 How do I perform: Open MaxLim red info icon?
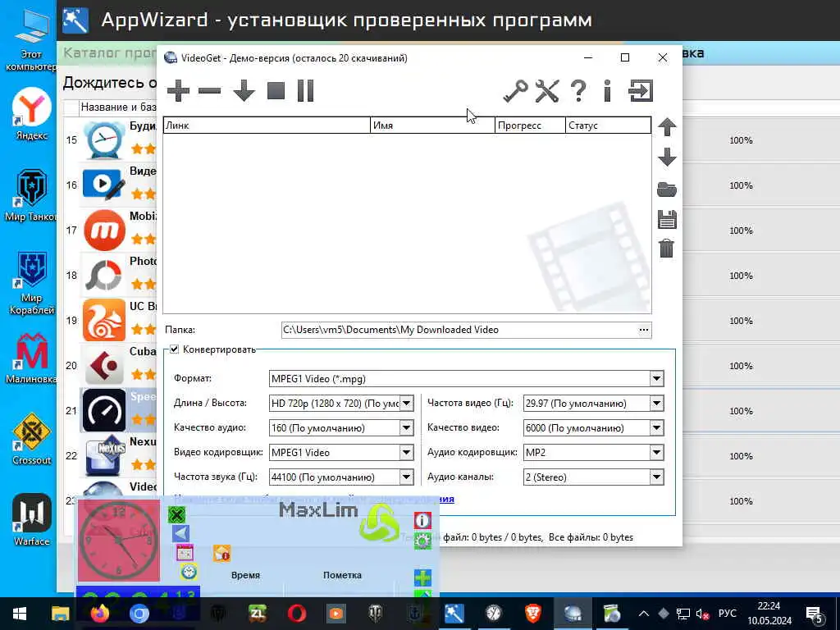coord(422,520)
